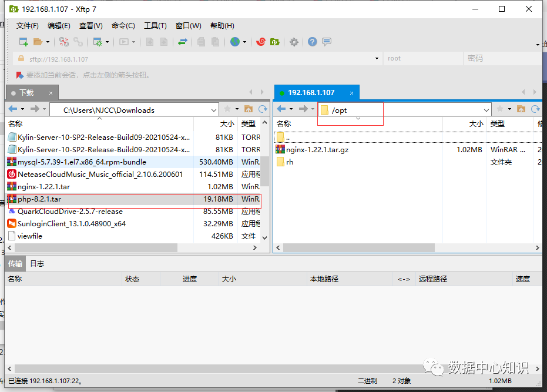
Task: Click the local pane home folder icon
Action: [249, 109]
